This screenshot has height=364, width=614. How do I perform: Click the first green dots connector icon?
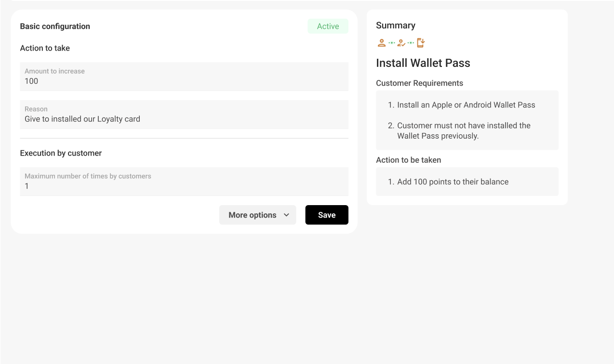point(391,42)
